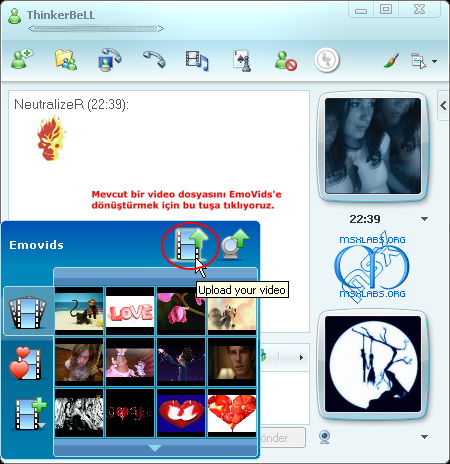Expand the own display picture options arrow
This screenshot has width=450, height=464.
tap(424, 437)
